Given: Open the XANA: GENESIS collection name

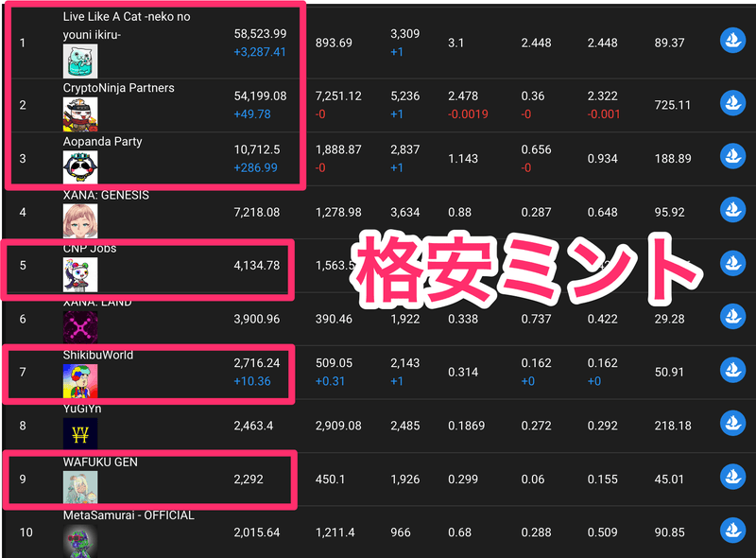Looking at the screenshot, I should point(106,195).
